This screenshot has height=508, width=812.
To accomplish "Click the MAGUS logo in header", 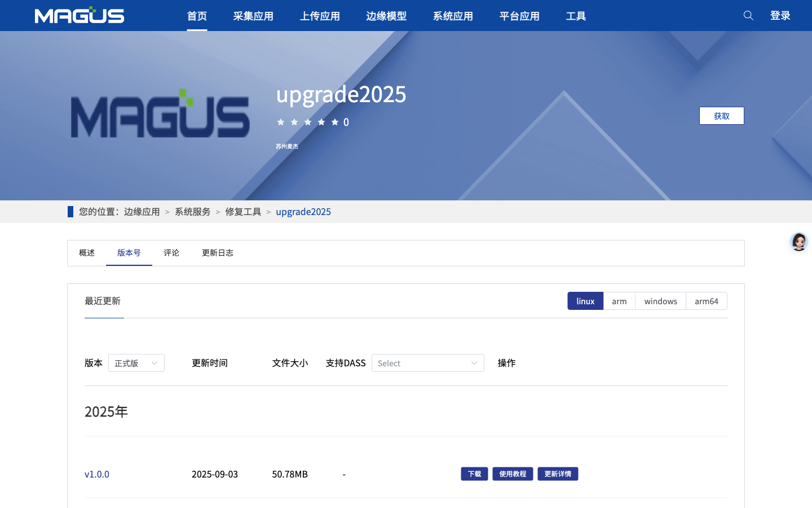I will 80,15.
